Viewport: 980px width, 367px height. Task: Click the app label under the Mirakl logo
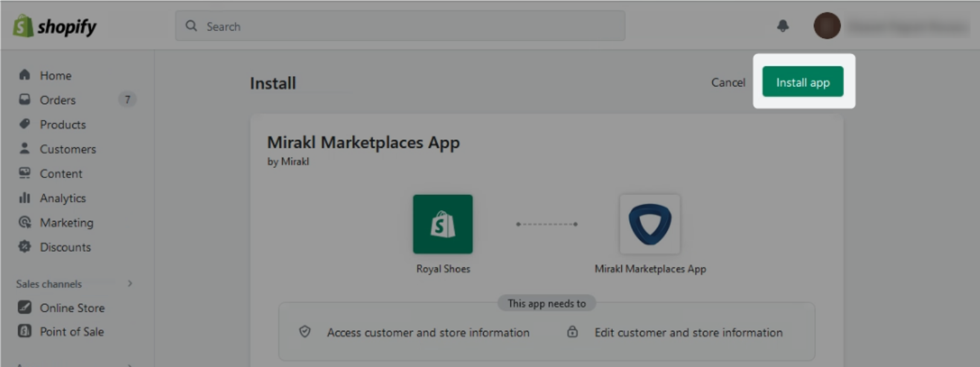[650, 269]
